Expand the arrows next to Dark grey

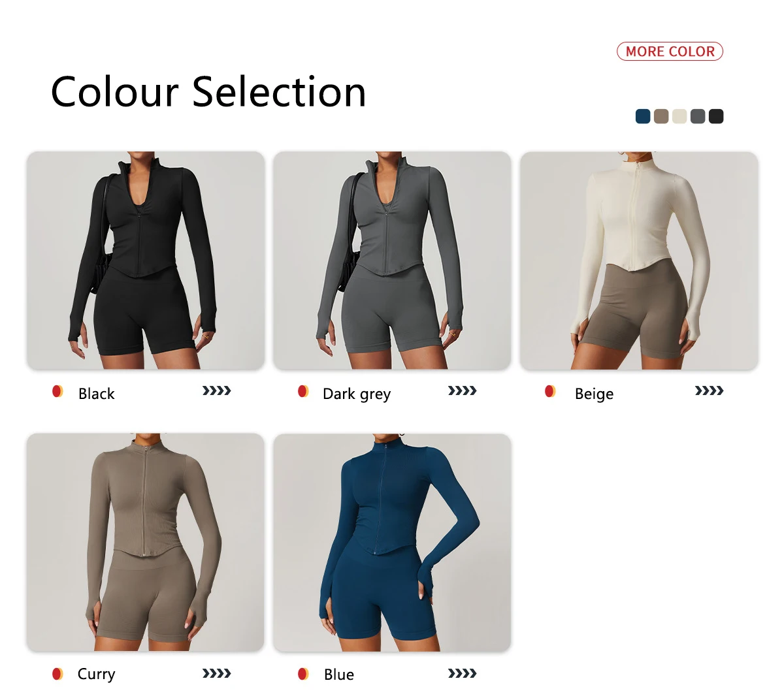tap(462, 391)
